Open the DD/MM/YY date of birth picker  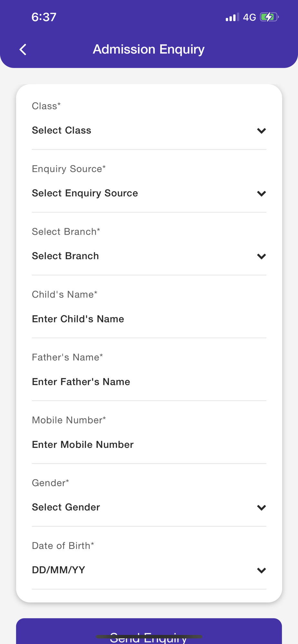[x=58, y=570]
